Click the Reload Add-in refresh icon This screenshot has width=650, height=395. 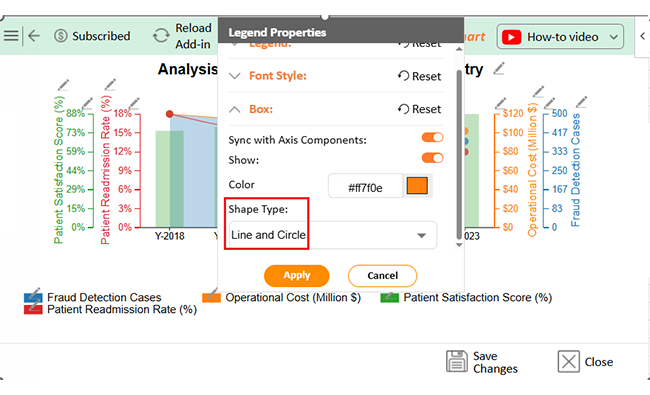(x=161, y=36)
